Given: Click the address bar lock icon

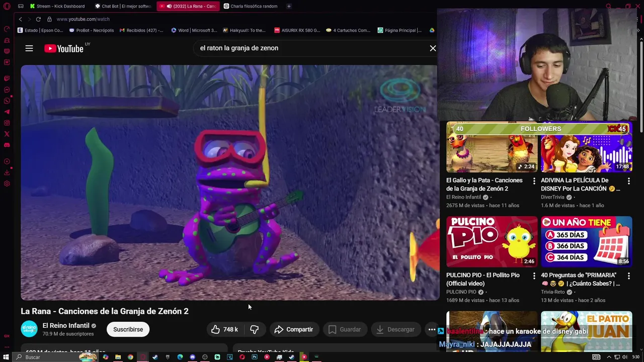Looking at the screenshot, I should tap(49, 19).
